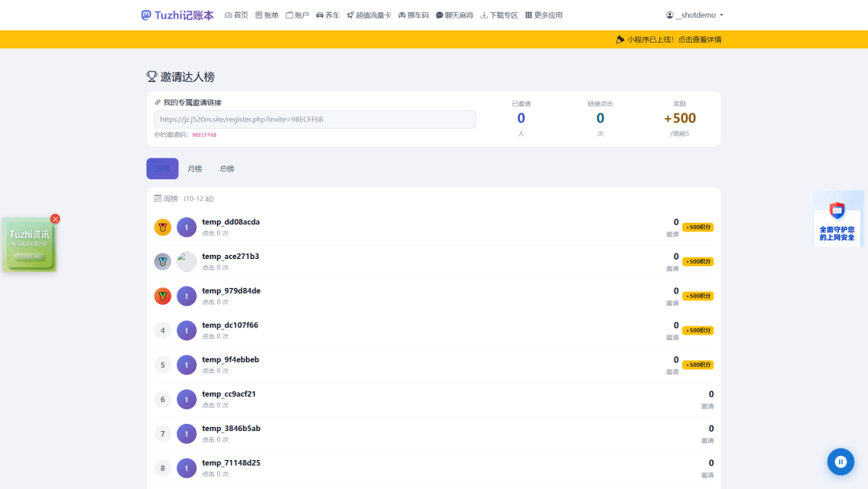The width and height of the screenshot is (868, 489).
Task: Go to 下载专区
Action: 499,15
